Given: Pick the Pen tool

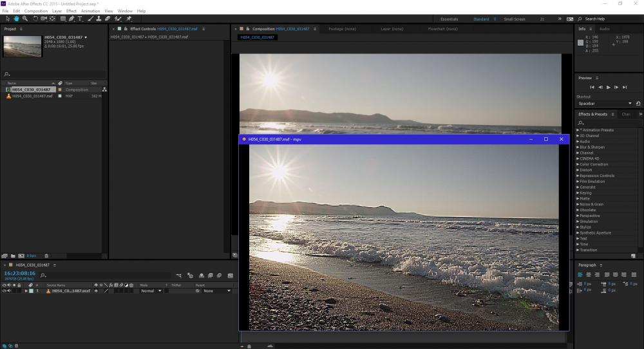Looking at the screenshot, I should tap(71, 19).
